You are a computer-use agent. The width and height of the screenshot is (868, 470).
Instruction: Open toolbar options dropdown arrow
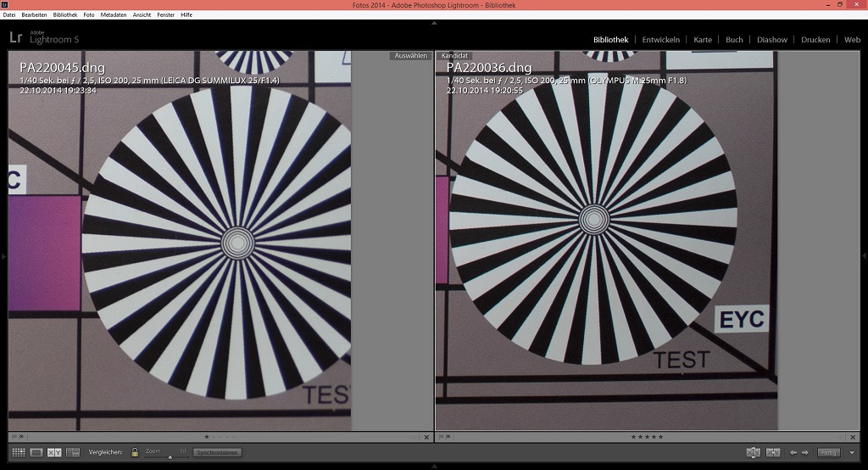[851, 452]
